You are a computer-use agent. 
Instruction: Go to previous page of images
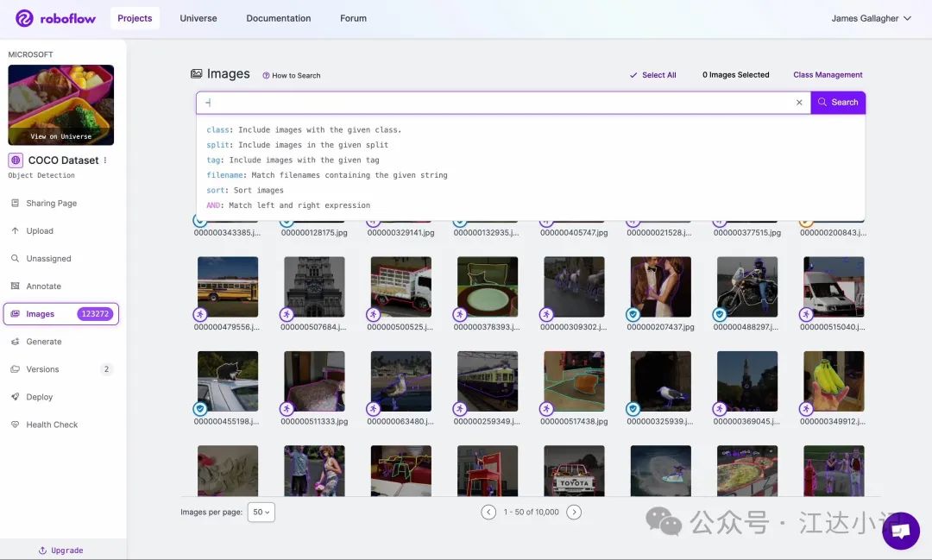point(488,512)
